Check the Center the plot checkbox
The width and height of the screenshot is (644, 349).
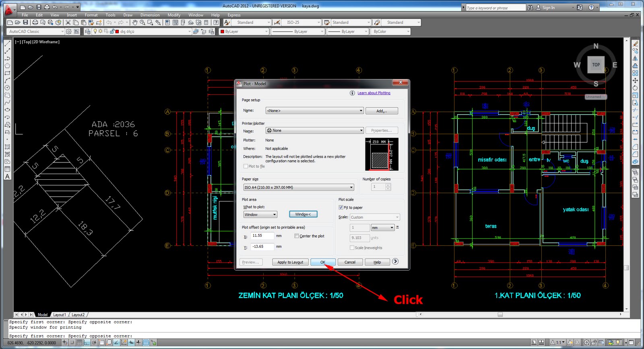(x=297, y=236)
